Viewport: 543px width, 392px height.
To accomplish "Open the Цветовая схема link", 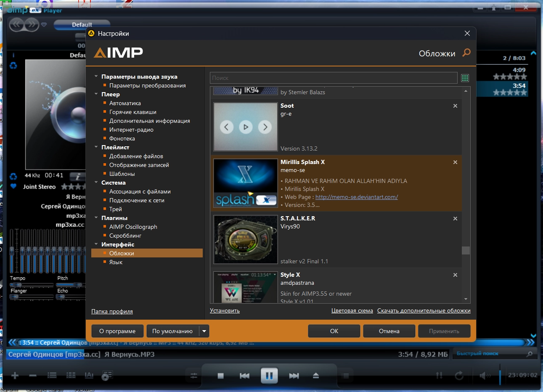I will pyautogui.click(x=352, y=311).
